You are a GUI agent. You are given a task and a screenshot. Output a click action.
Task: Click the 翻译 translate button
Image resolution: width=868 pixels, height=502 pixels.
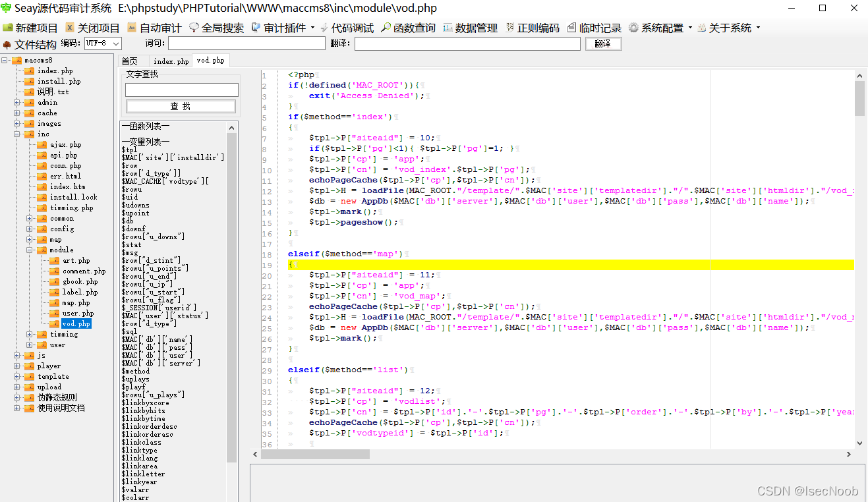[603, 43]
